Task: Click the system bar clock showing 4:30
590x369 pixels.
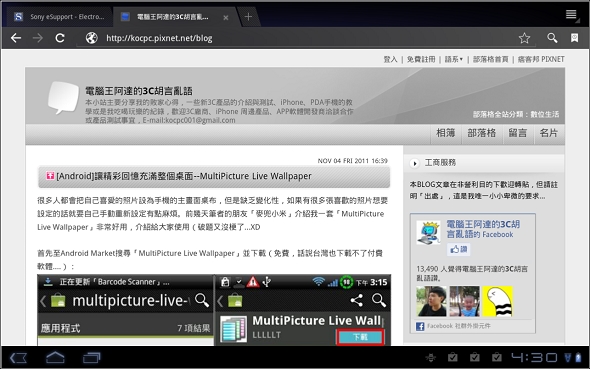Action: pyautogui.click(x=534, y=357)
